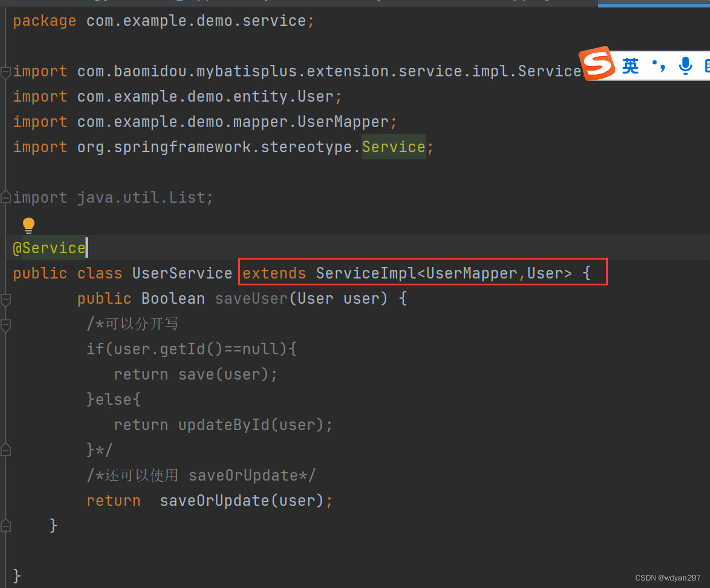Screen dimensions: 710x588
Task: Collapse the import block using the gutter arrow
Action: point(5,71)
